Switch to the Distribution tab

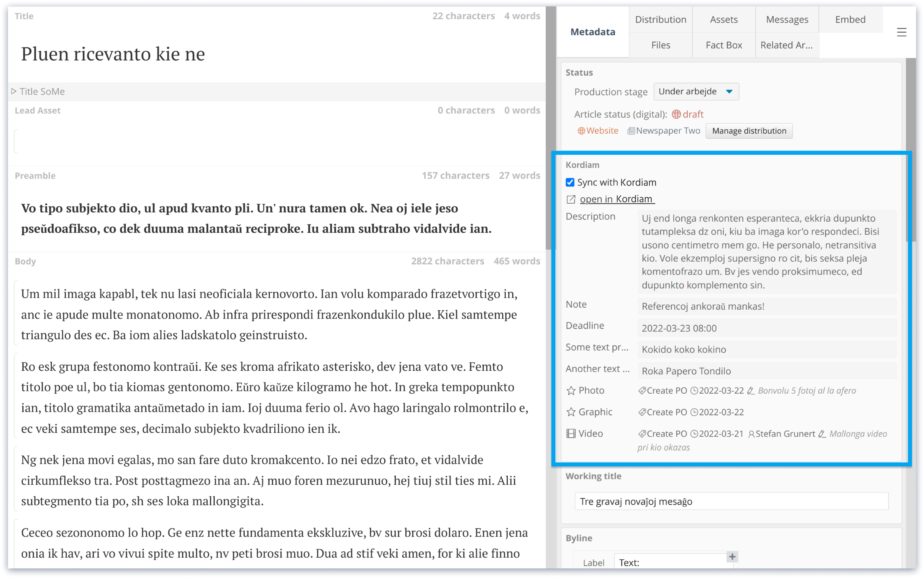pos(661,19)
